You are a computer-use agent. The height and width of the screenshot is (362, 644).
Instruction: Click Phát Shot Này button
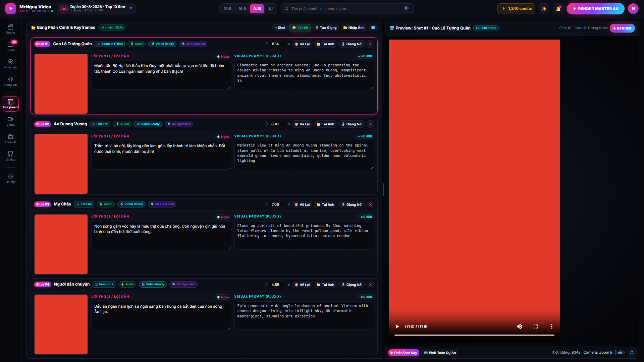click(x=404, y=353)
